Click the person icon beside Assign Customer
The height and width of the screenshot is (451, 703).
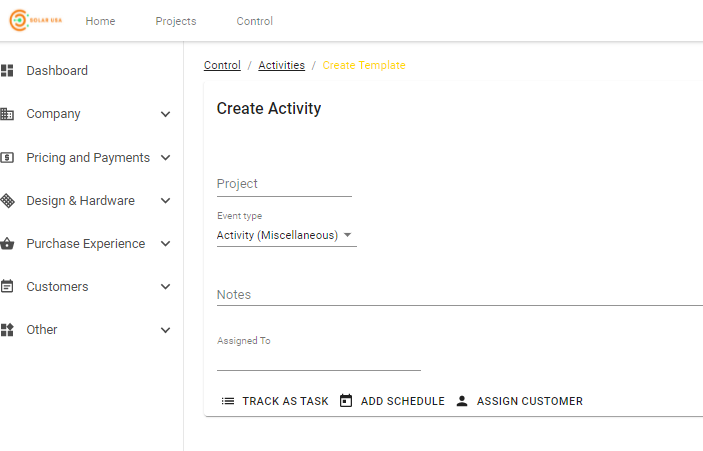pos(462,401)
